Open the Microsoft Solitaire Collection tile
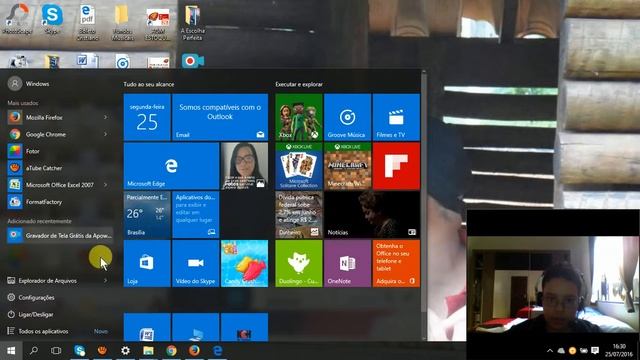This screenshot has width=640, height=360. tap(299, 166)
